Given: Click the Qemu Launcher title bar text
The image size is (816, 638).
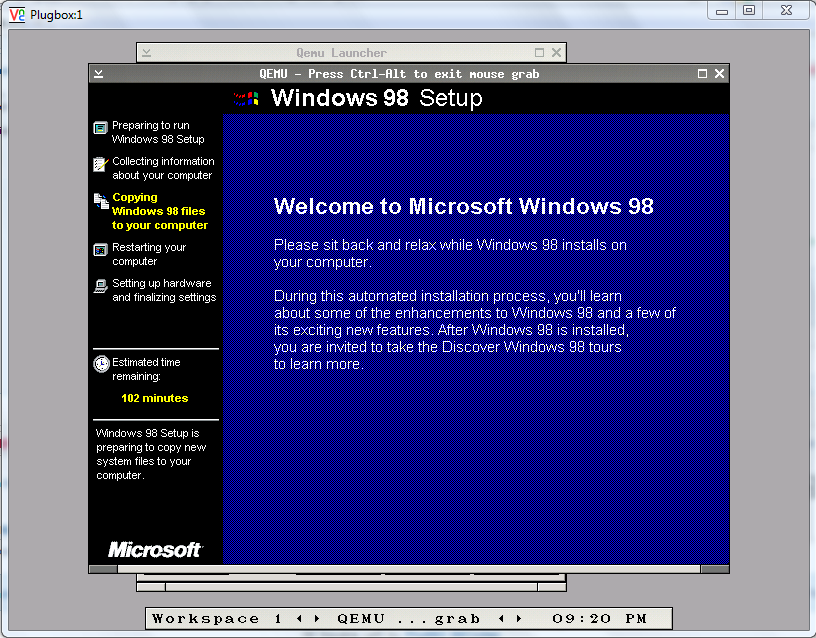Looking at the screenshot, I should pos(341,53).
